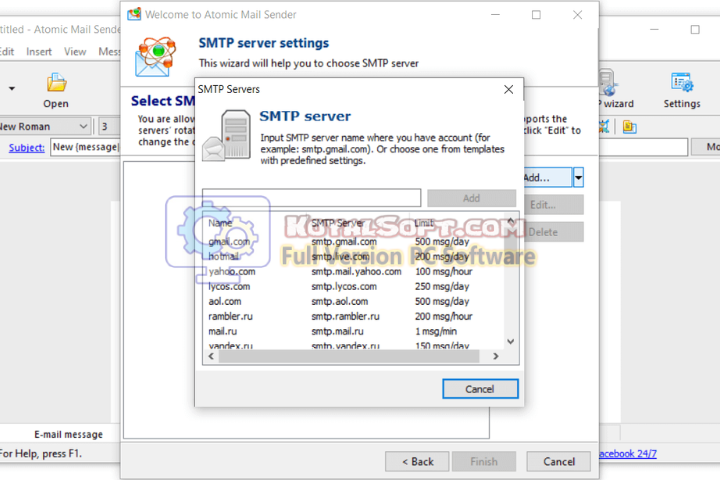The image size is (720, 480).
Task: Minimize the Welcome wizard window
Action: click(x=495, y=15)
